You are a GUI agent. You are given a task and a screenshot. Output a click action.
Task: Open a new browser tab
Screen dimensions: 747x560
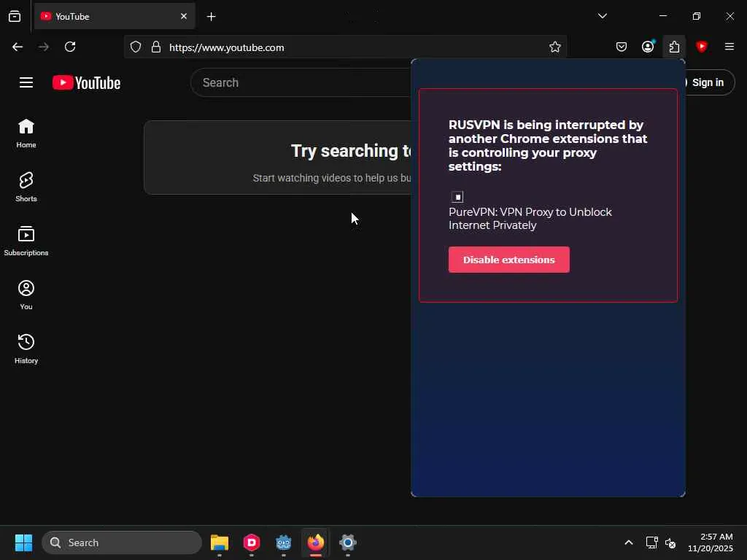pos(211,17)
